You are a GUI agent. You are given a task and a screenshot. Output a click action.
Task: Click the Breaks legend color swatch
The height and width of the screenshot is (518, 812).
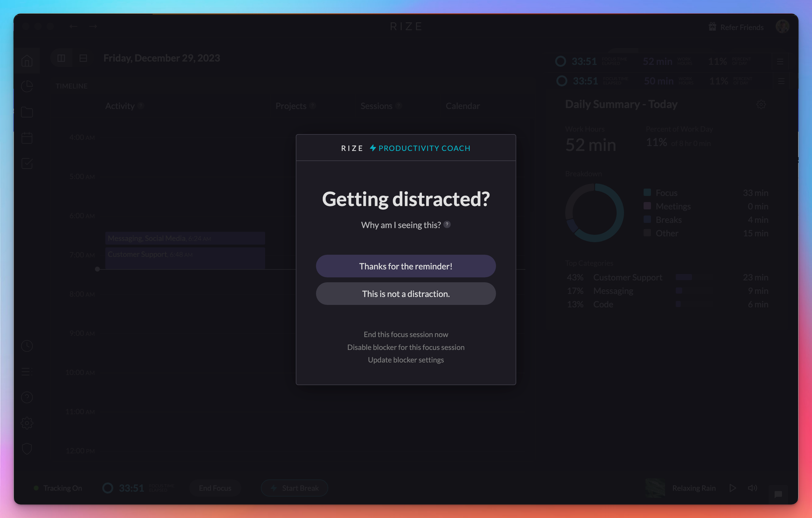pos(647,219)
